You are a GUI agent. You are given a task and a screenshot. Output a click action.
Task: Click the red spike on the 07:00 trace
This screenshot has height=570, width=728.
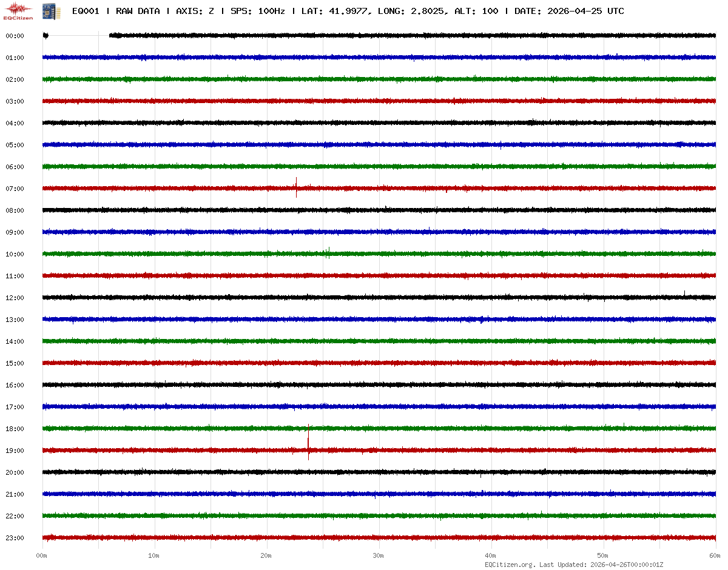(x=296, y=186)
